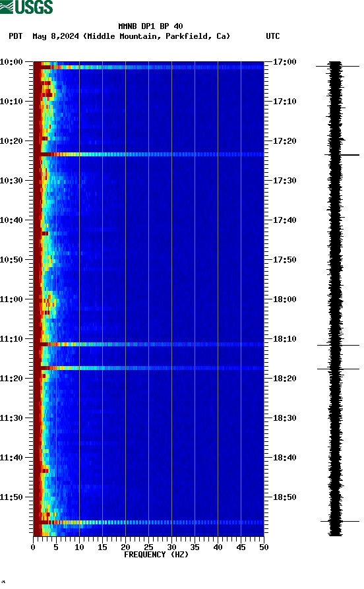
Task: Click the '18:10' UTC time label
Action: [284, 339]
